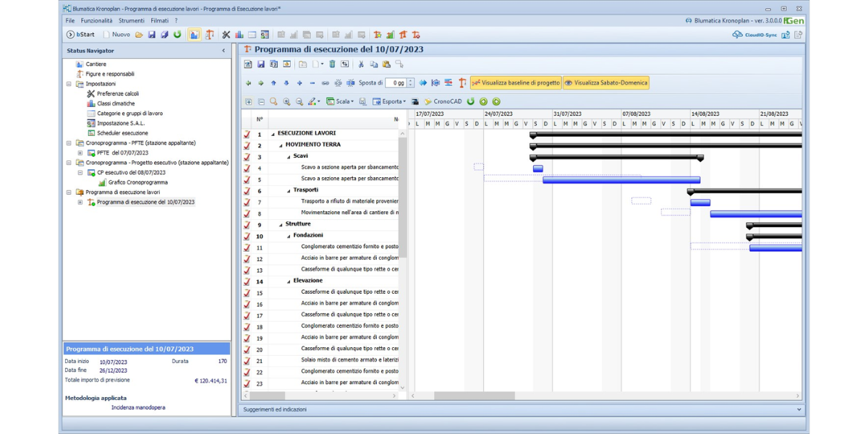Open the Strumenti menu

[x=132, y=21]
